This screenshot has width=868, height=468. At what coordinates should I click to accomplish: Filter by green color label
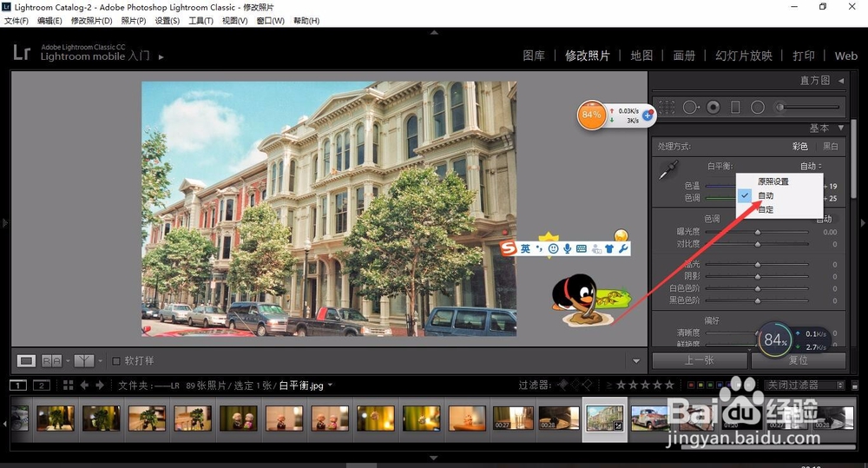coord(709,385)
